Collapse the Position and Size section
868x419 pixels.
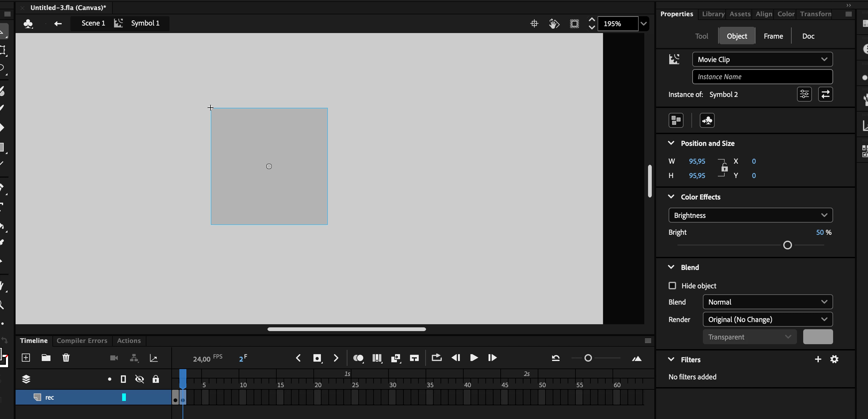(x=671, y=143)
